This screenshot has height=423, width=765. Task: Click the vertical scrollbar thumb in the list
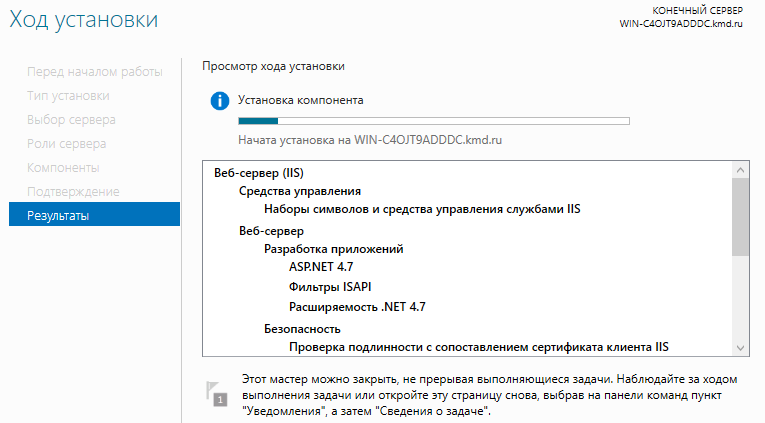pos(740,217)
